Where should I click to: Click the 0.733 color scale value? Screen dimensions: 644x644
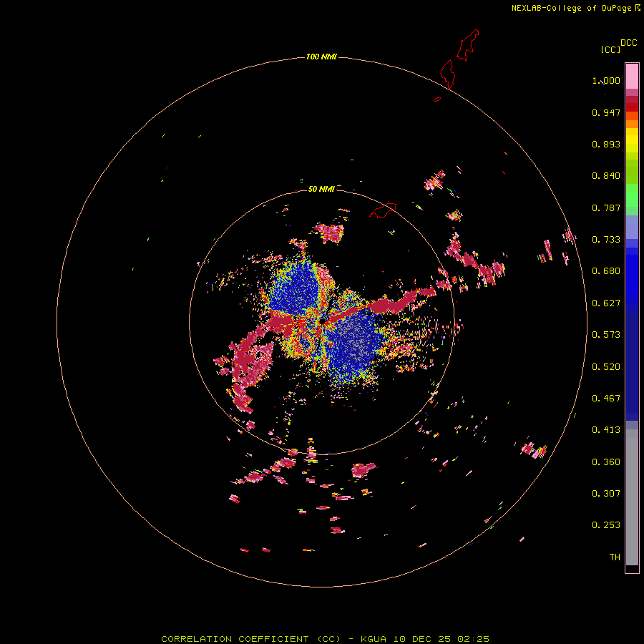click(x=606, y=240)
